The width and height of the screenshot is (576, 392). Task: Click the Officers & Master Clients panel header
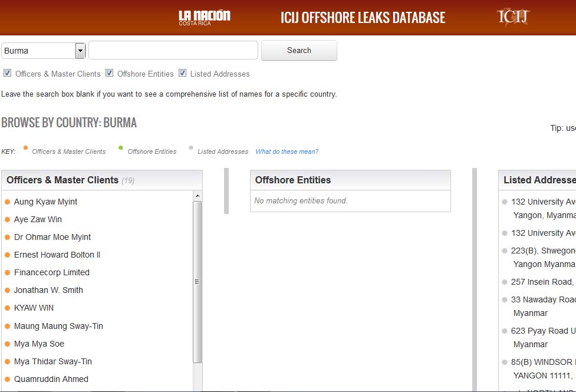(102, 180)
